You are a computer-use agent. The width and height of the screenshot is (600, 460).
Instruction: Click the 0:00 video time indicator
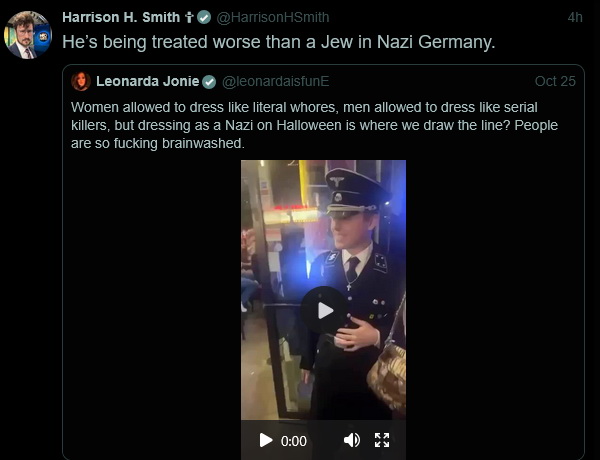(x=293, y=441)
